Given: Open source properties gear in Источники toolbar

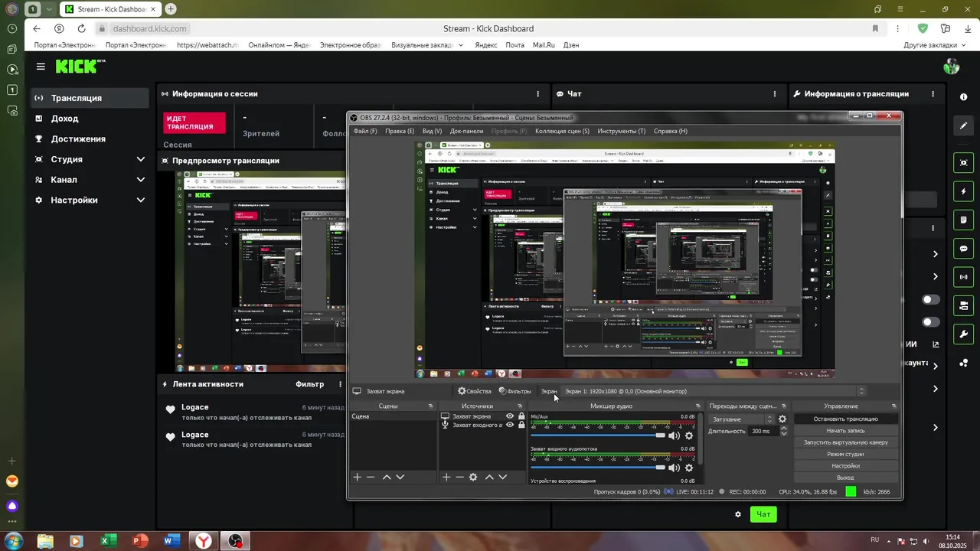Looking at the screenshot, I should (x=473, y=477).
